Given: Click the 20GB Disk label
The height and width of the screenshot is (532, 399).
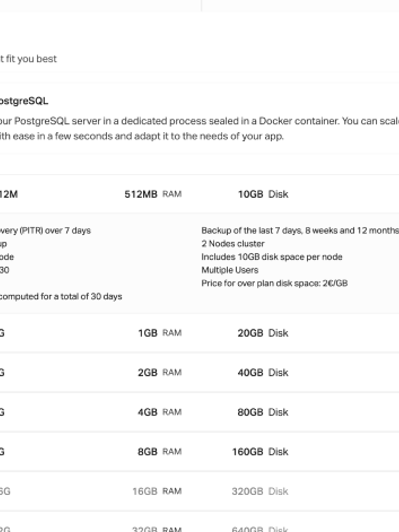Looking at the screenshot, I should click(263, 333).
